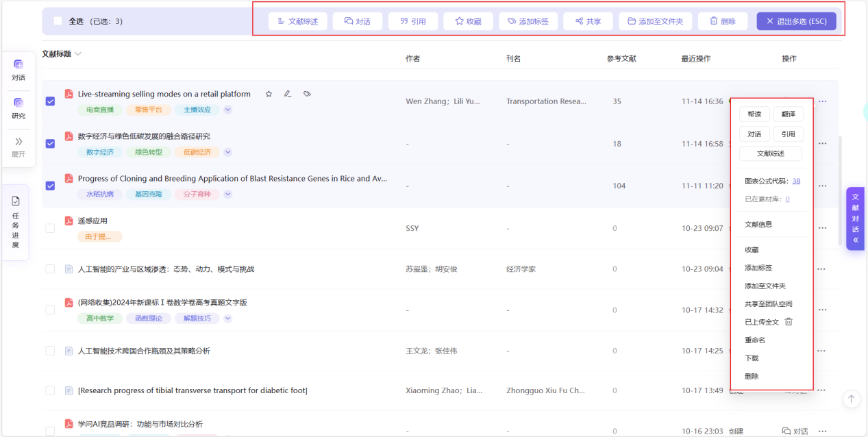This screenshot has height=437, width=868.
Task: Select 重命名 in the context menu
Action: (x=755, y=340)
